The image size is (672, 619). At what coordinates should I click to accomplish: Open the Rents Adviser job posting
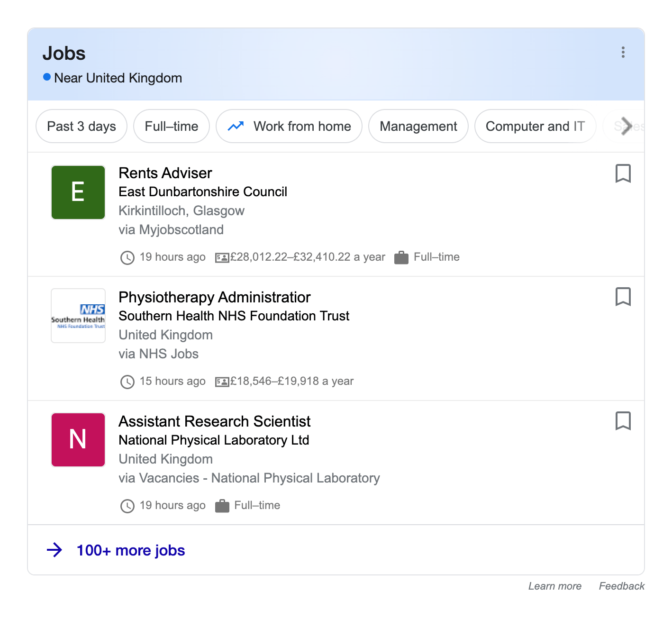point(165,173)
